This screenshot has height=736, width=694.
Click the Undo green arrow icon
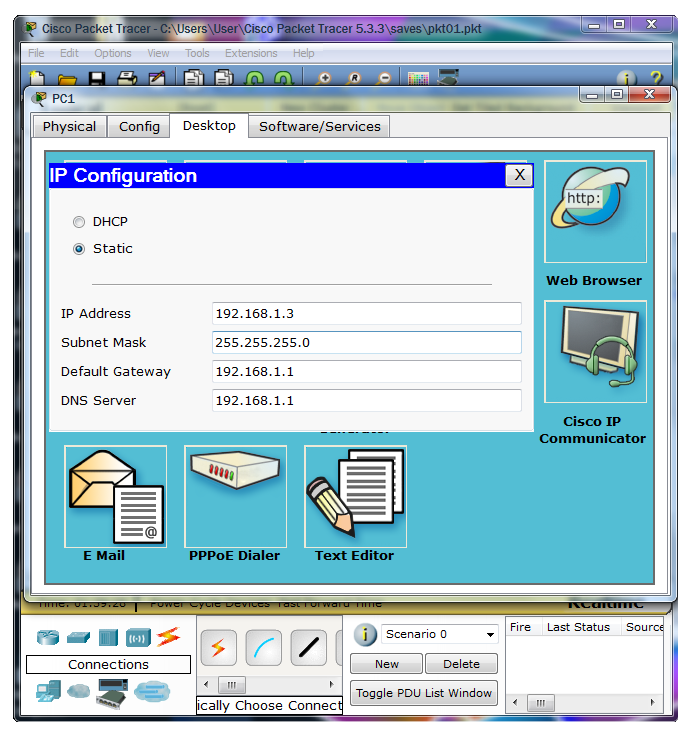click(254, 78)
